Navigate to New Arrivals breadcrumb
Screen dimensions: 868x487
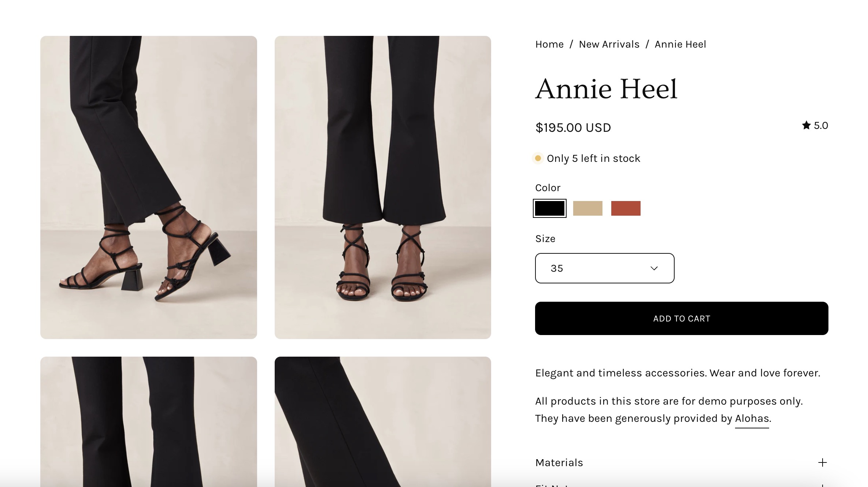(x=609, y=44)
